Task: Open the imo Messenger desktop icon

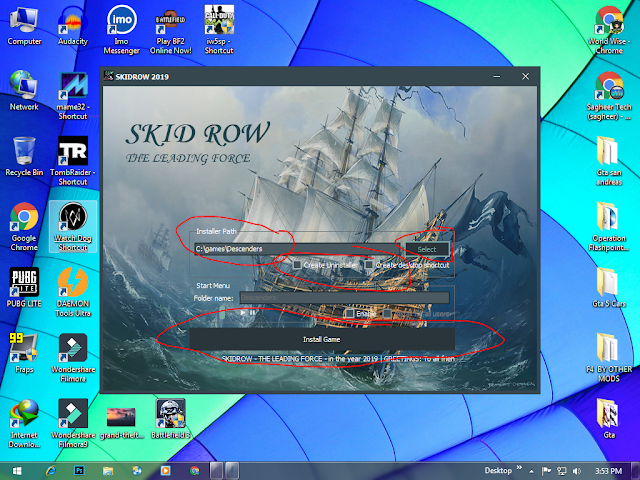Action: click(x=122, y=29)
